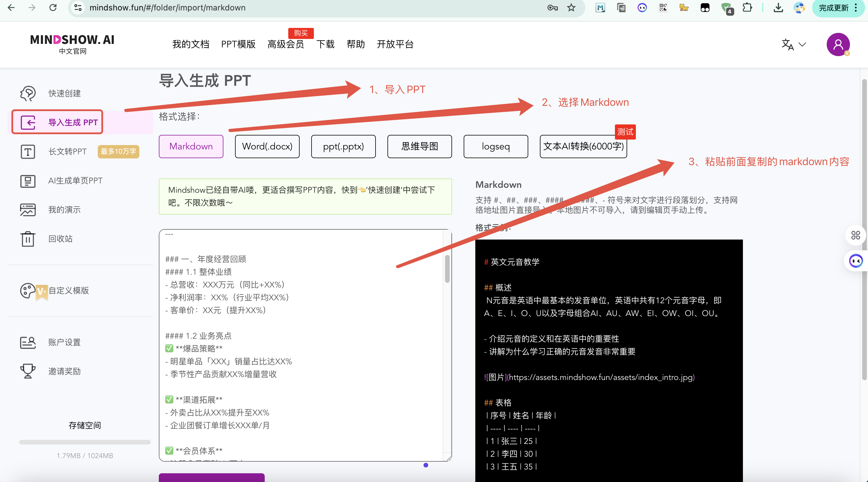The height and width of the screenshot is (482, 868).
Task: Open the 快速创建 sidebar item
Action: tap(64, 93)
